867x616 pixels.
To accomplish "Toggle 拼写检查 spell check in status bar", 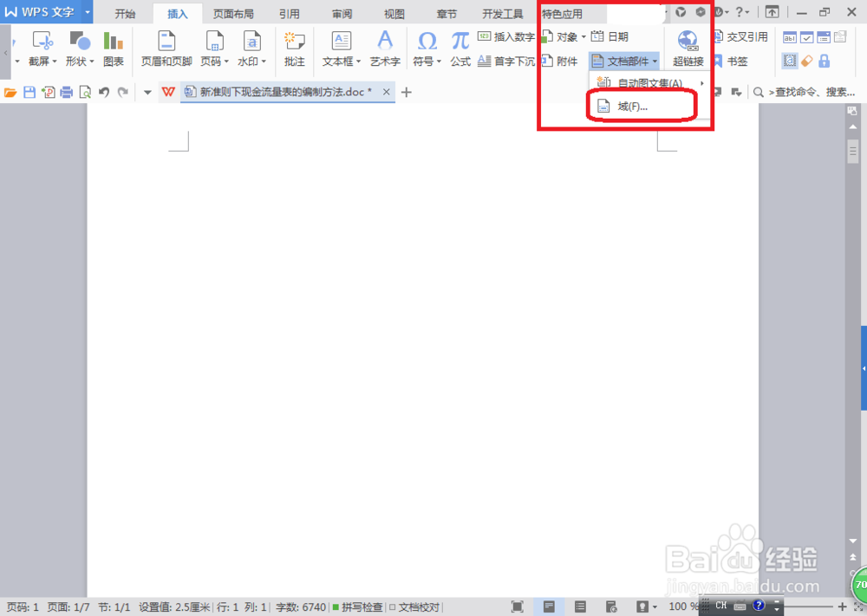I will 357,607.
